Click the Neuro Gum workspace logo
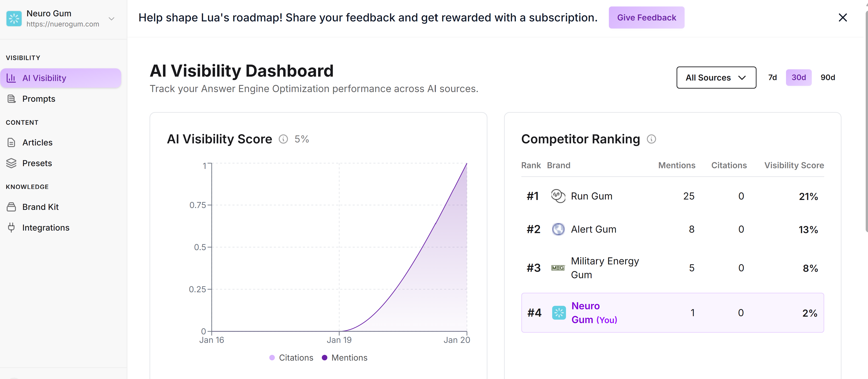The image size is (868, 379). click(x=14, y=18)
